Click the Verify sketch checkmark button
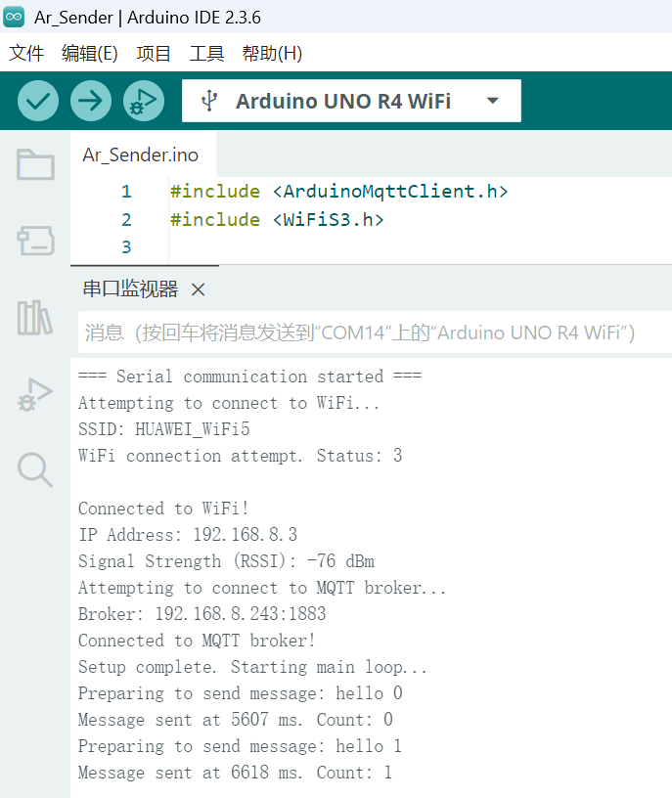This screenshot has height=798, width=672. pyautogui.click(x=38, y=101)
